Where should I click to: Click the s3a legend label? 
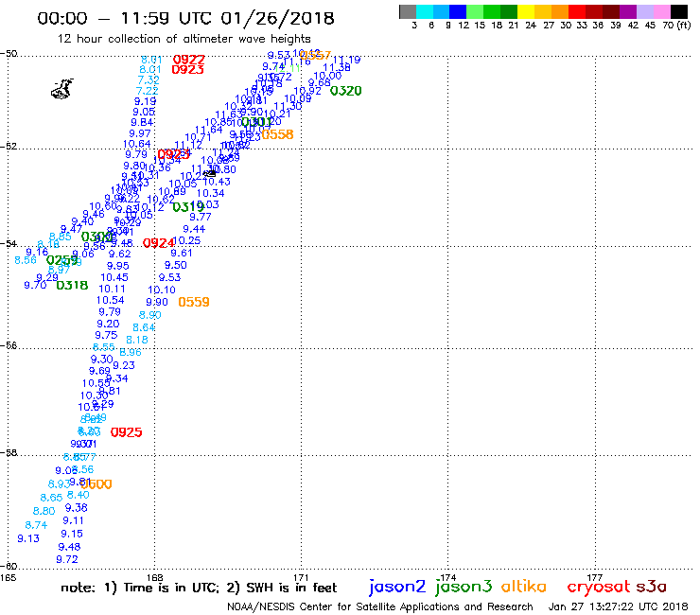click(651, 587)
